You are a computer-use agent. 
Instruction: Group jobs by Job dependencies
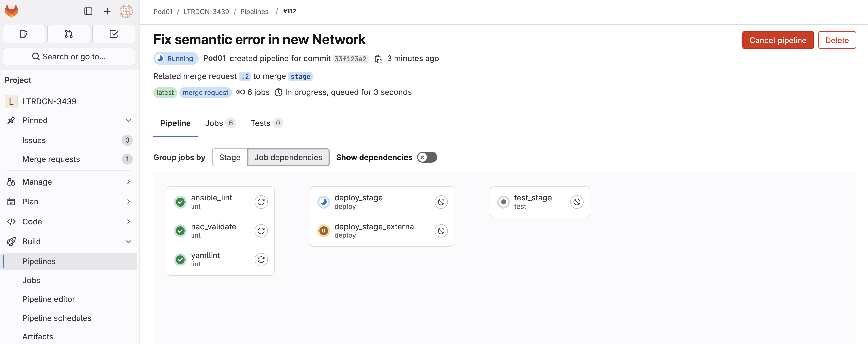point(288,157)
